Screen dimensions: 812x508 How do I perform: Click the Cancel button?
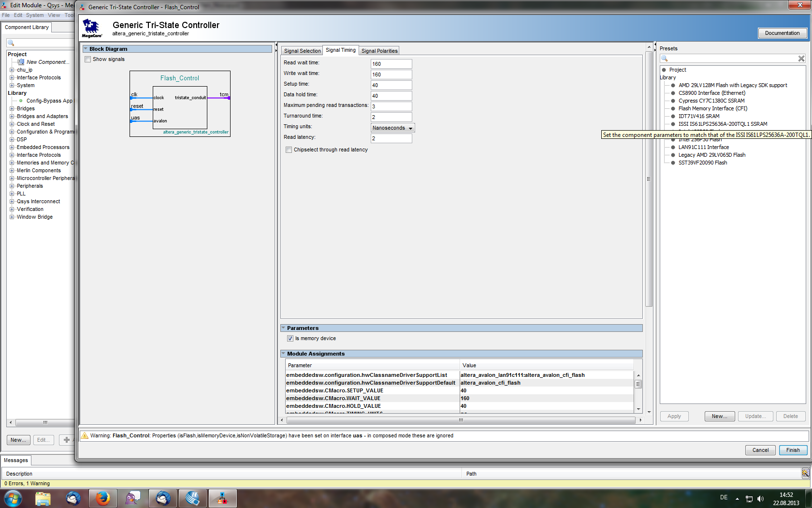760,450
